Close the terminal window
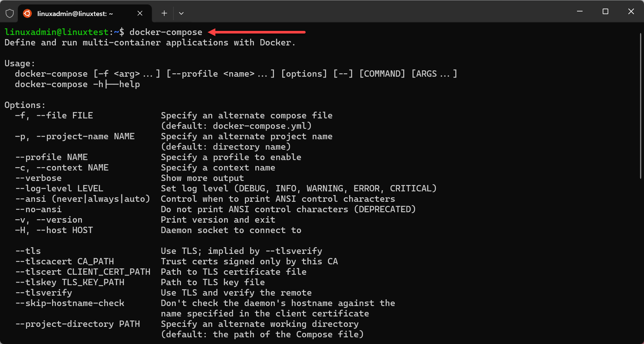The height and width of the screenshot is (344, 644). tap(631, 12)
